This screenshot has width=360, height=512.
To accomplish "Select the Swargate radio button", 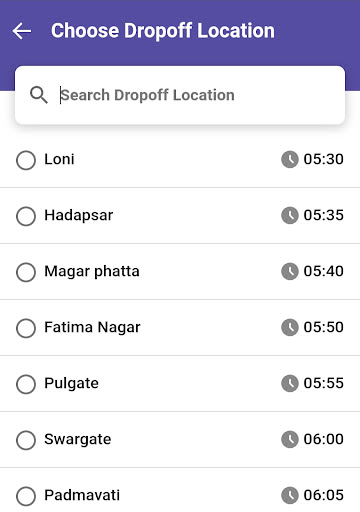I will [x=26, y=440].
